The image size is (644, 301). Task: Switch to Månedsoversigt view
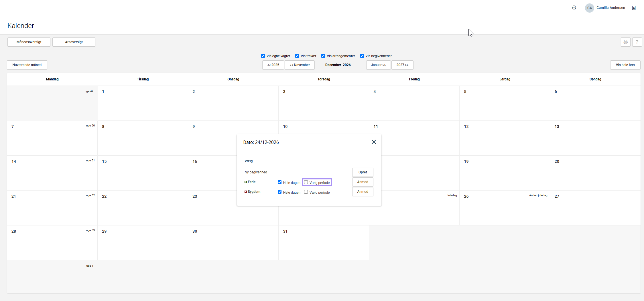(29, 42)
